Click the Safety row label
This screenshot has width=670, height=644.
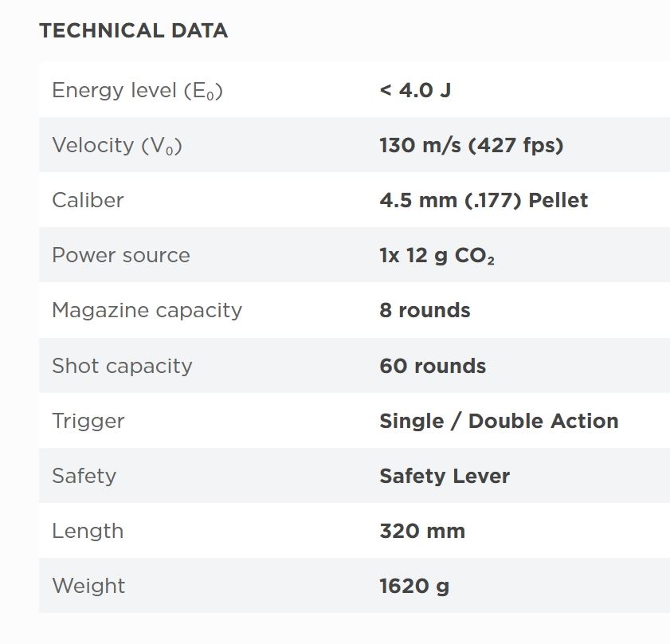tap(84, 476)
